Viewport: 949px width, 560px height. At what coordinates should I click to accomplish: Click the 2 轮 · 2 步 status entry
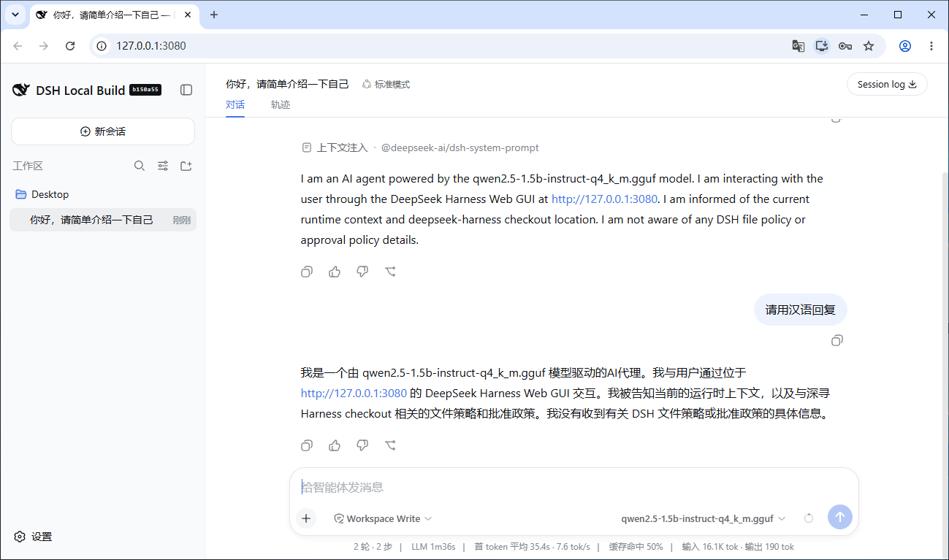[x=373, y=546]
